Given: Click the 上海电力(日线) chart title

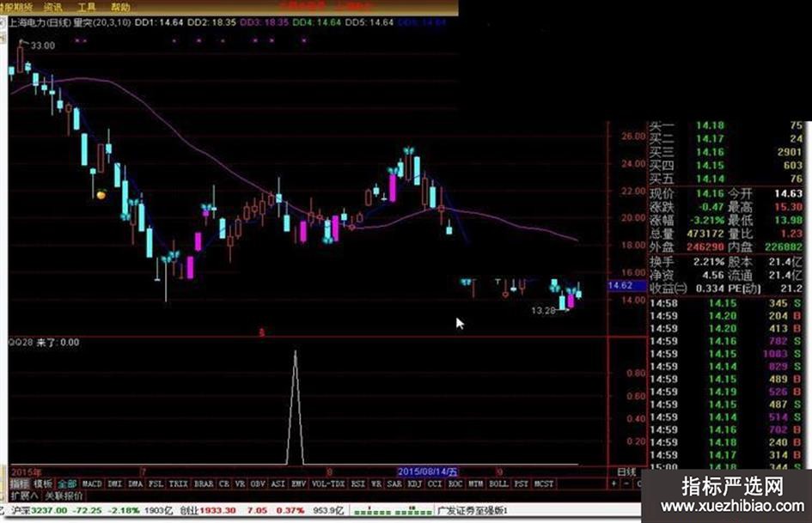Looking at the screenshot, I should pos(40,22).
